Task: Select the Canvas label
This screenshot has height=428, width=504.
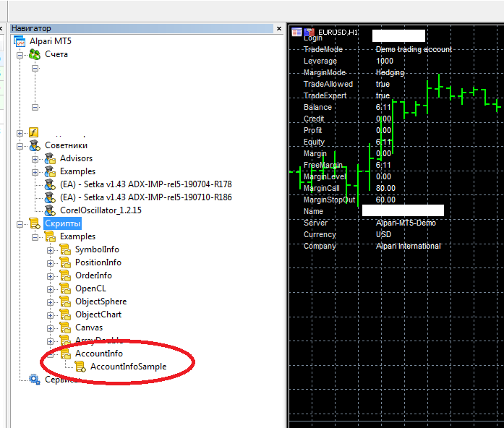Action: 89,328
